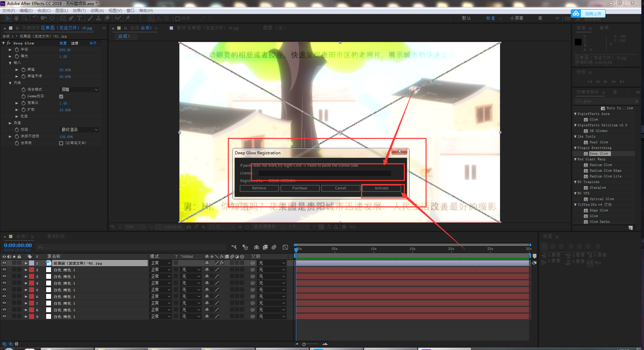Hide layer 3 using its eye icon
The width and height of the screenshot is (644, 350).
click(x=4, y=276)
